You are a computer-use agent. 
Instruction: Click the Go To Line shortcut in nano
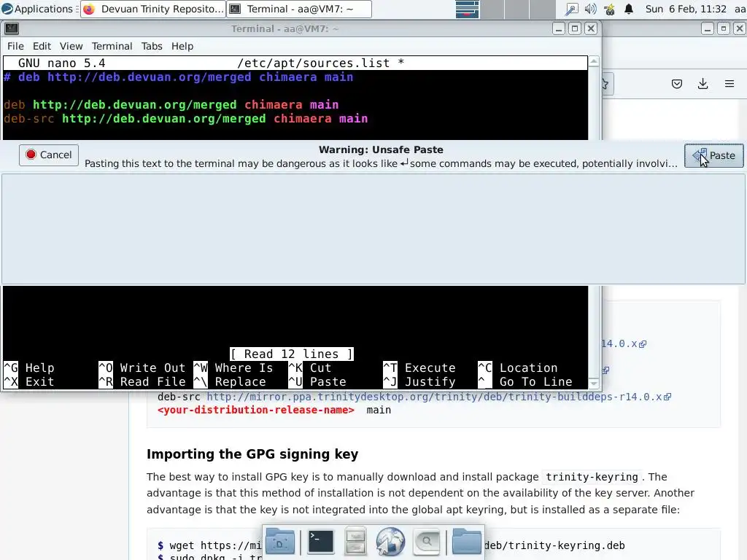click(525, 381)
